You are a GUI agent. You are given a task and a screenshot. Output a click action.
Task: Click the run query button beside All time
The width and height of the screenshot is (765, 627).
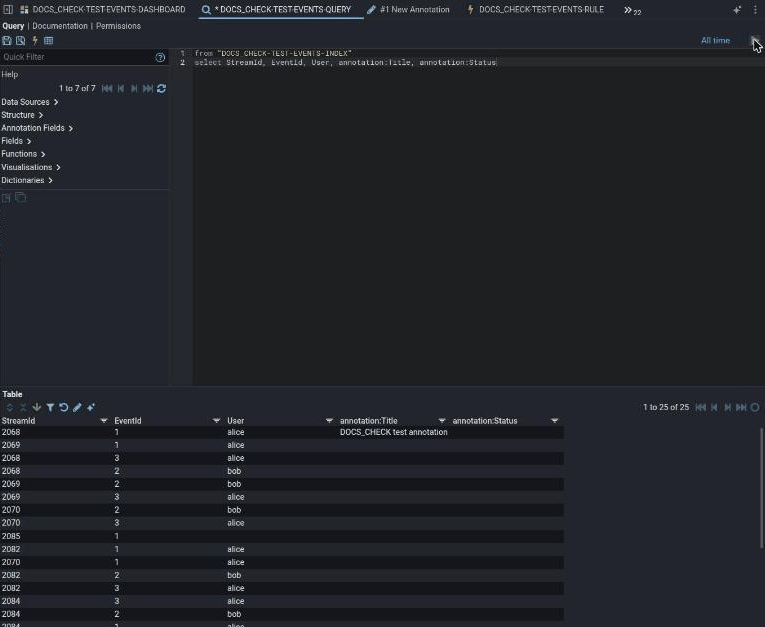point(754,40)
